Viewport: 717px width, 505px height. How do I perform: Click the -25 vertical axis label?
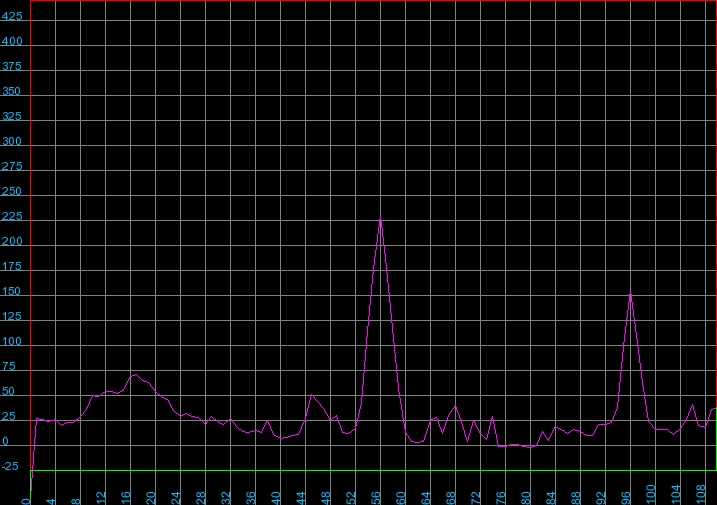coord(10,467)
